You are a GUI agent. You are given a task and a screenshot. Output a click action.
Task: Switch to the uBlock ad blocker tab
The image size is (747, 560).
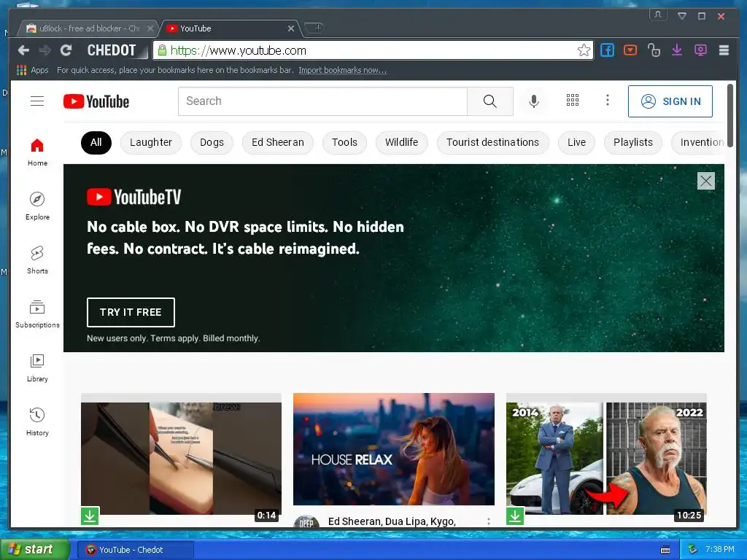click(x=87, y=28)
